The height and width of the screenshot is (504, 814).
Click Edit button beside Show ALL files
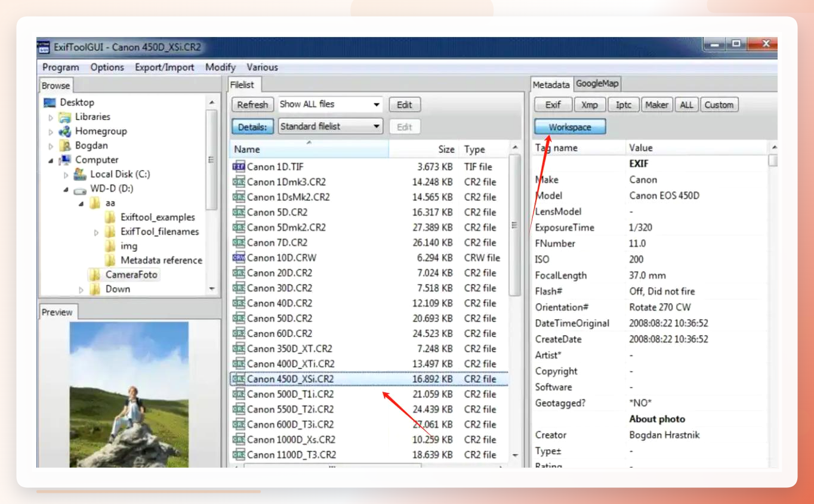pyautogui.click(x=405, y=105)
